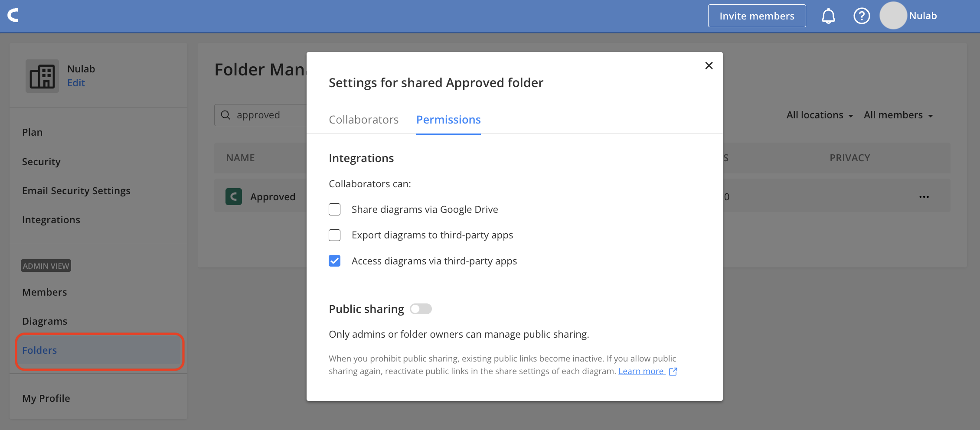Image resolution: width=980 pixels, height=430 pixels.
Task: Open Diagrams in admin view
Action: tap(45, 321)
